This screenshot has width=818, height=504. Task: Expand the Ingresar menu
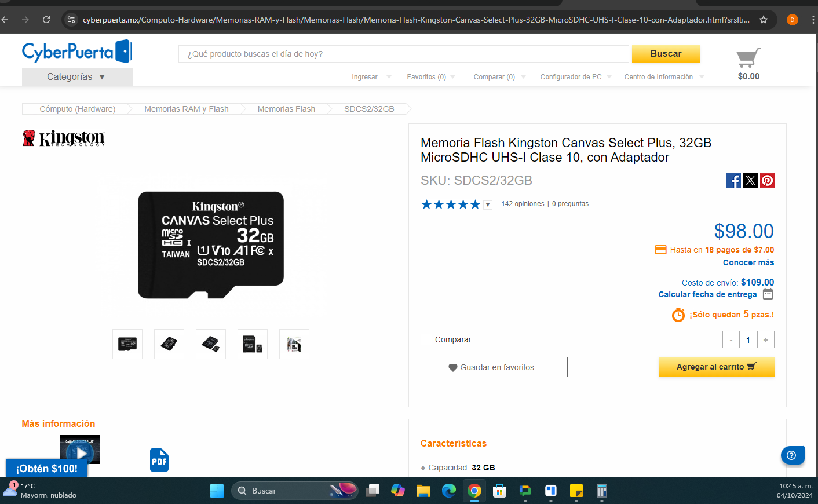click(x=371, y=77)
